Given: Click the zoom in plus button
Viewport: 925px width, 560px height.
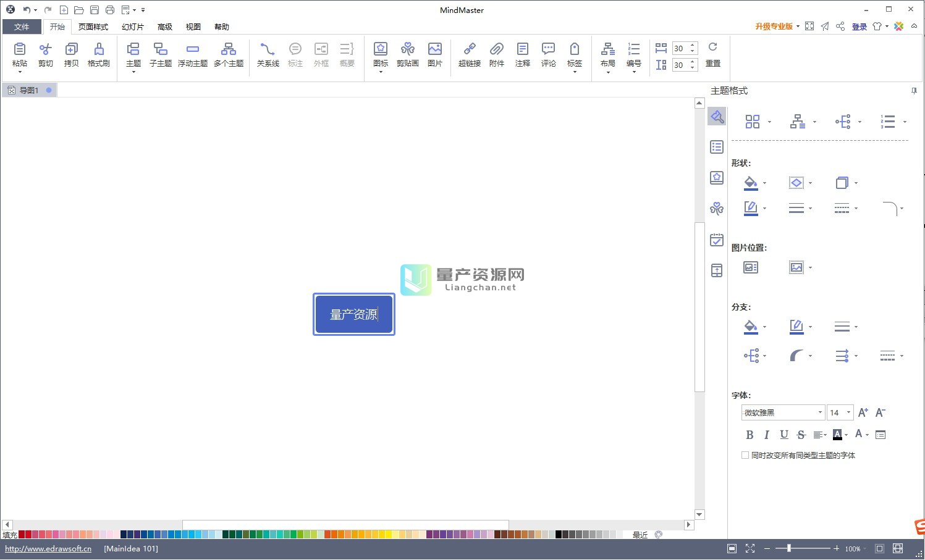Looking at the screenshot, I should (836, 548).
